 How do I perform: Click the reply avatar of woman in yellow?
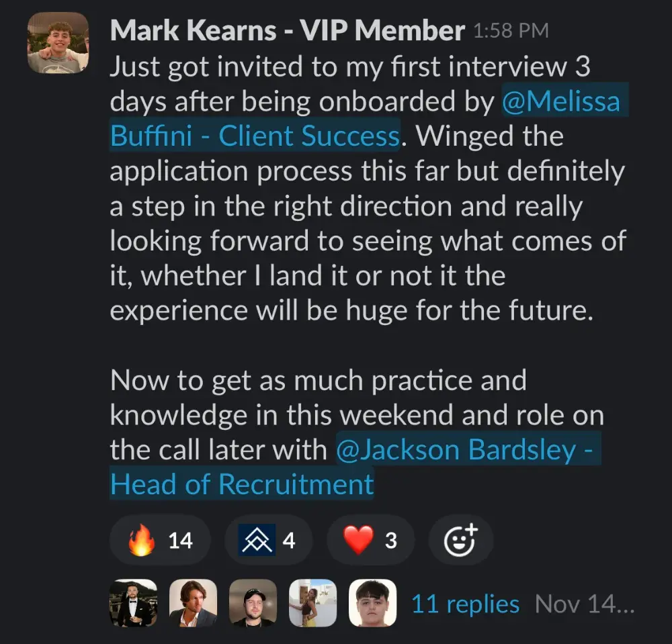pyautogui.click(x=312, y=603)
